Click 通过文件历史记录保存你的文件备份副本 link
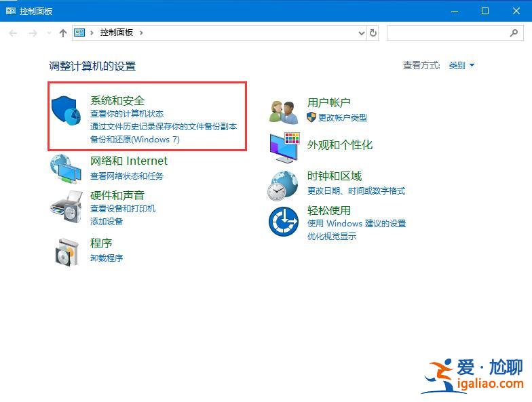 [164, 126]
